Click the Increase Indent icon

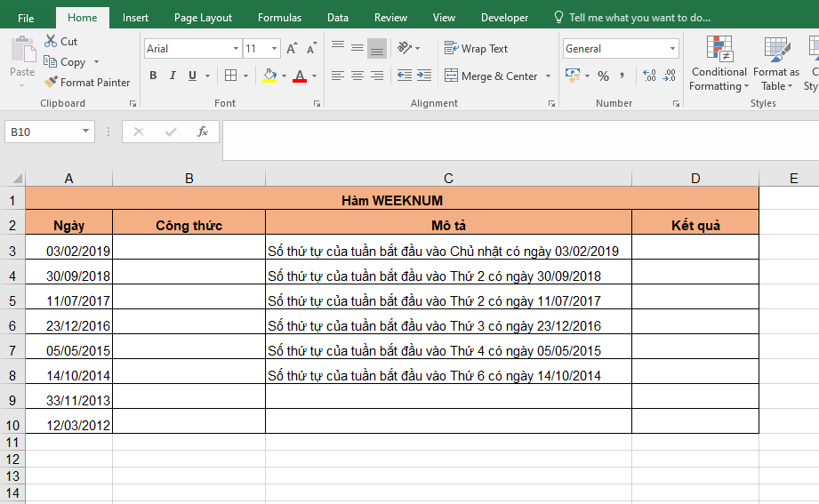coord(423,76)
